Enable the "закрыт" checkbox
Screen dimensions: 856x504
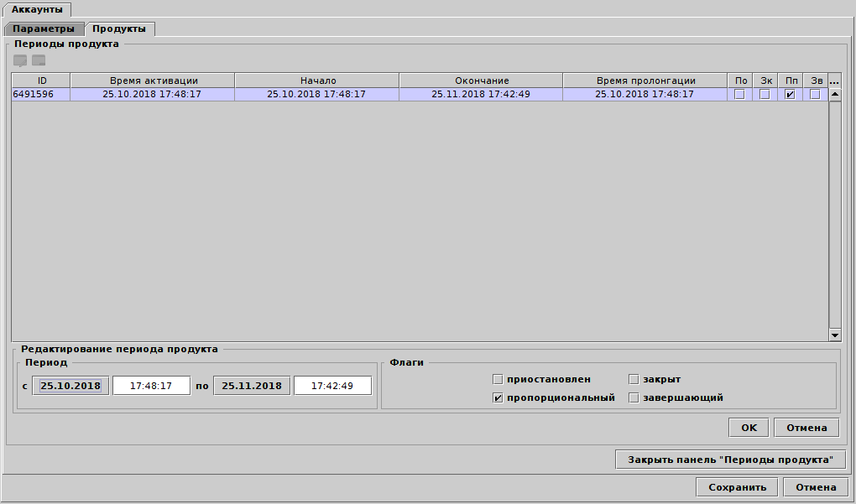pyautogui.click(x=634, y=379)
